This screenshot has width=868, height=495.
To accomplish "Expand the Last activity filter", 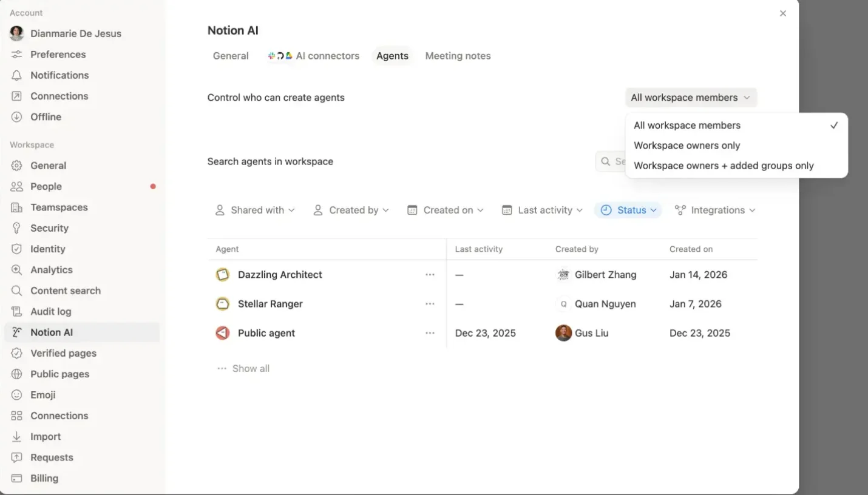I will (543, 210).
